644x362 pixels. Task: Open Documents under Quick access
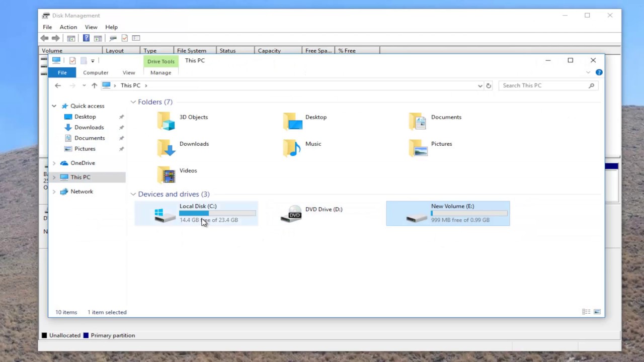point(90,138)
